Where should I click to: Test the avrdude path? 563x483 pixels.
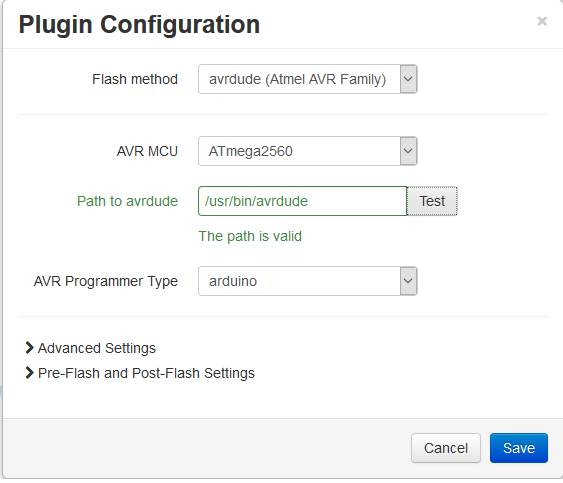[432, 201]
